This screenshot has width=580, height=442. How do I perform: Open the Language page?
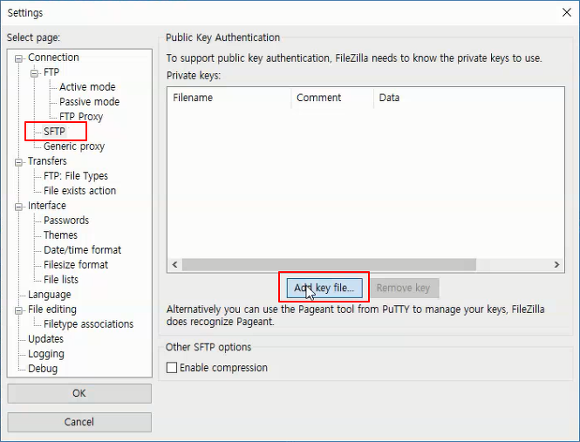pyautogui.click(x=50, y=294)
